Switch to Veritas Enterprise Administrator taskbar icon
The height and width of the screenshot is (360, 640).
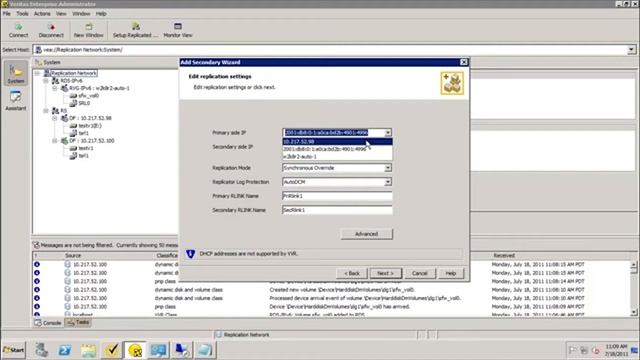pos(135,350)
